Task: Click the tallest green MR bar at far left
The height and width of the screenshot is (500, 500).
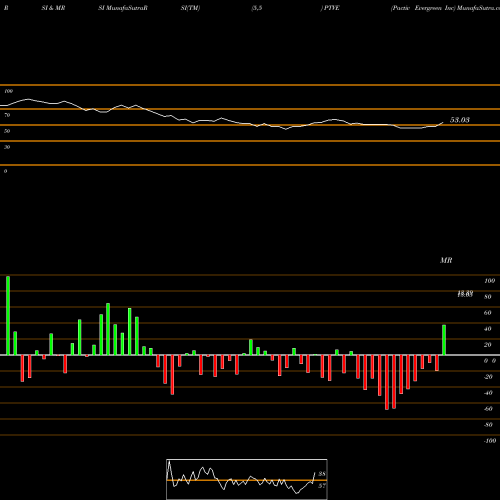Action: pyautogui.click(x=8, y=316)
